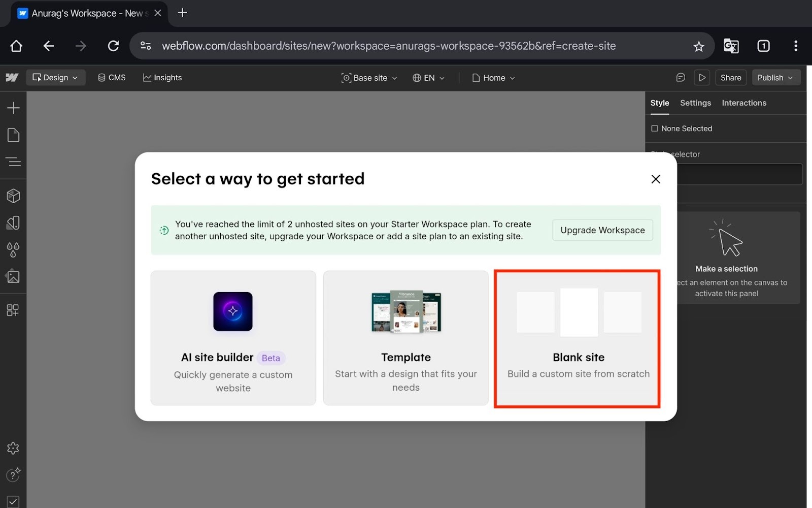Open the Navigator panel icon
812x508 pixels.
[13, 162]
